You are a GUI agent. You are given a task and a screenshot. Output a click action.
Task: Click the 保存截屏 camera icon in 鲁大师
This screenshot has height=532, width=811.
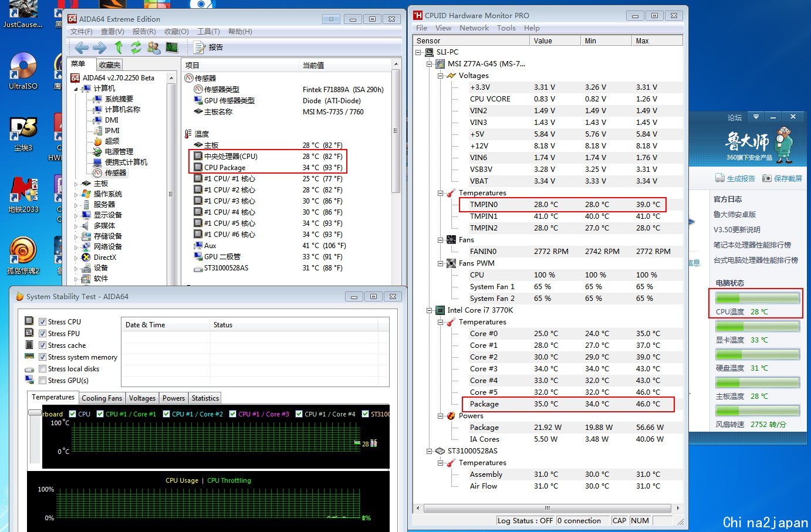coord(767,178)
